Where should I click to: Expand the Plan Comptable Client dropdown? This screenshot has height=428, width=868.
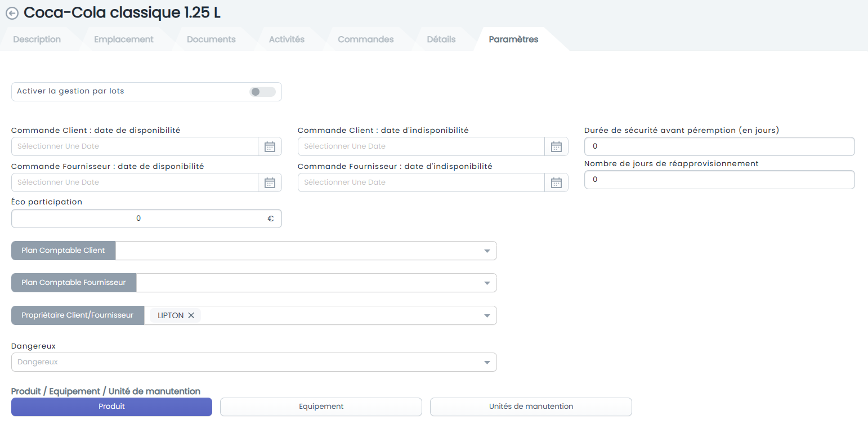pos(487,251)
